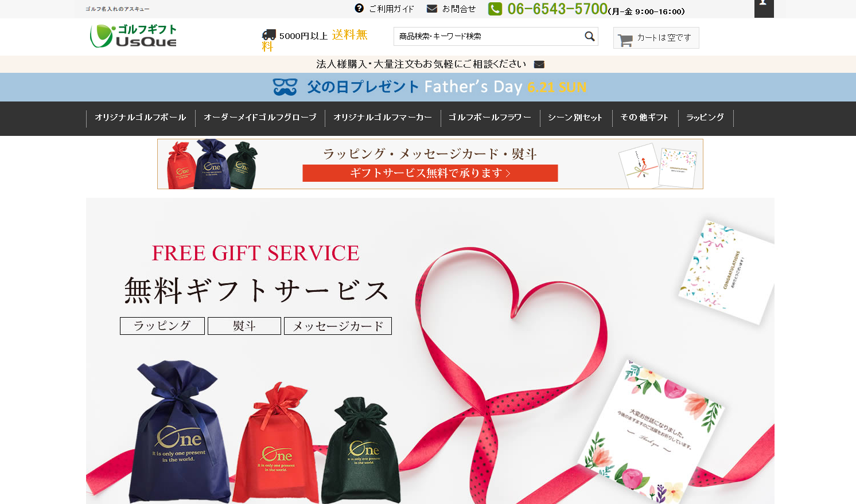Click the 商品検索 keyword search field

coord(488,36)
